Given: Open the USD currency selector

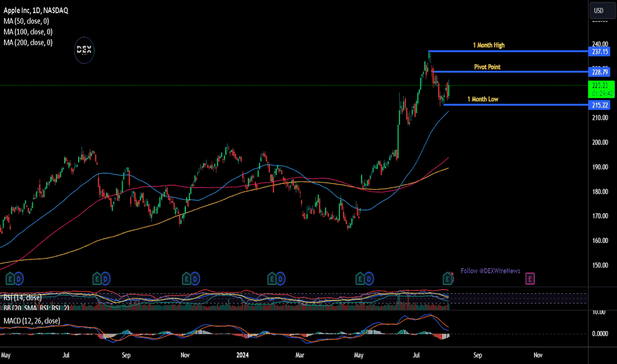Looking at the screenshot, I should tap(602, 11).
